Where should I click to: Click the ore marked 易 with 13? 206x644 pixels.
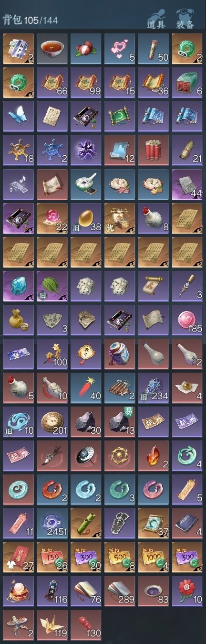tap(120, 422)
